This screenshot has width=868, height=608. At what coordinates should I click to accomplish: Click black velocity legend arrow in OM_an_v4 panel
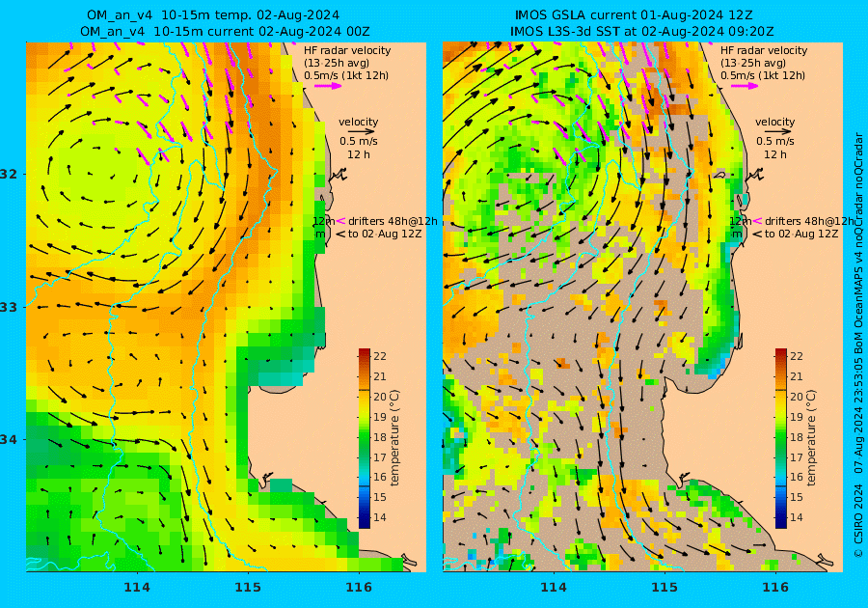(x=362, y=132)
